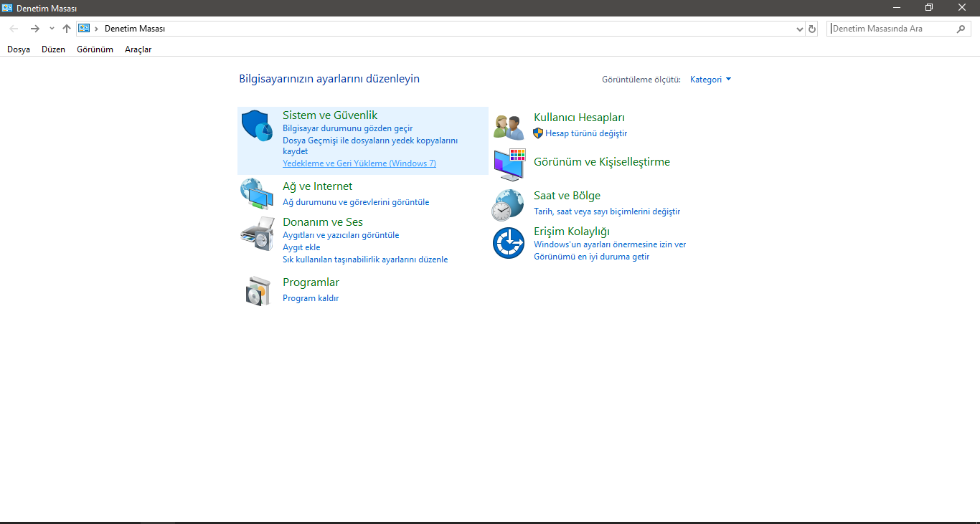Click the shield icon beside Hesap türünü değiştir

[538, 133]
